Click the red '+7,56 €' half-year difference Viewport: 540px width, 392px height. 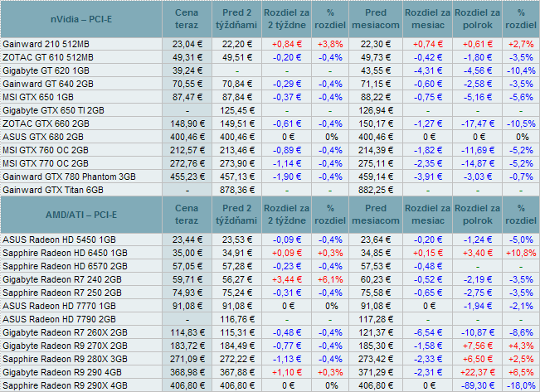coord(478,346)
